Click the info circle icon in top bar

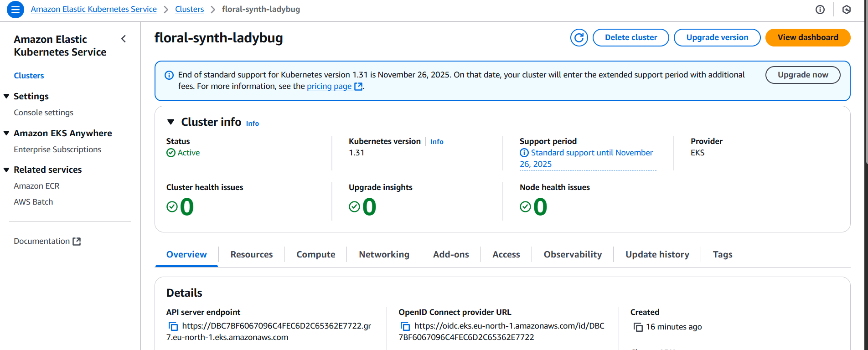click(820, 10)
